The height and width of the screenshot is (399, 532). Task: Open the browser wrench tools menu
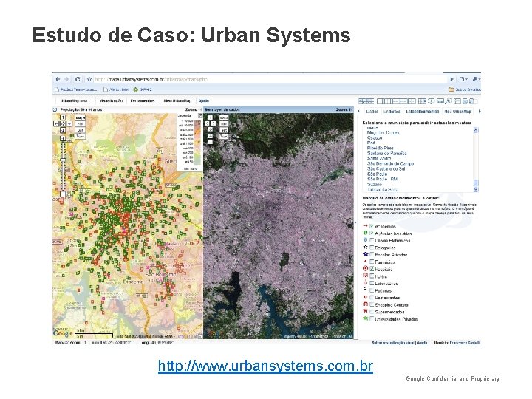click(476, 79)
